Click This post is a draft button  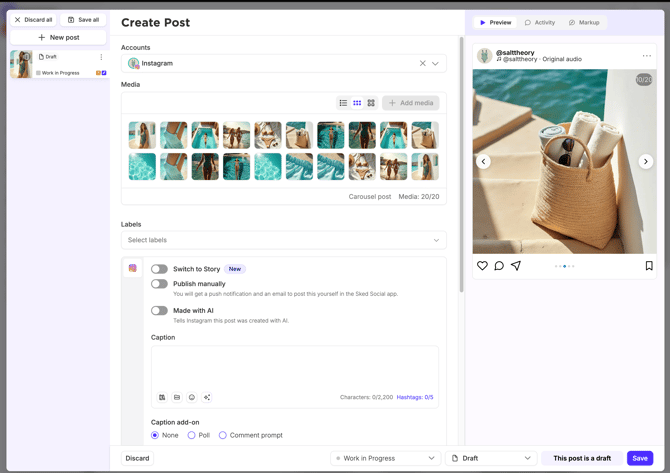[582, 458]
